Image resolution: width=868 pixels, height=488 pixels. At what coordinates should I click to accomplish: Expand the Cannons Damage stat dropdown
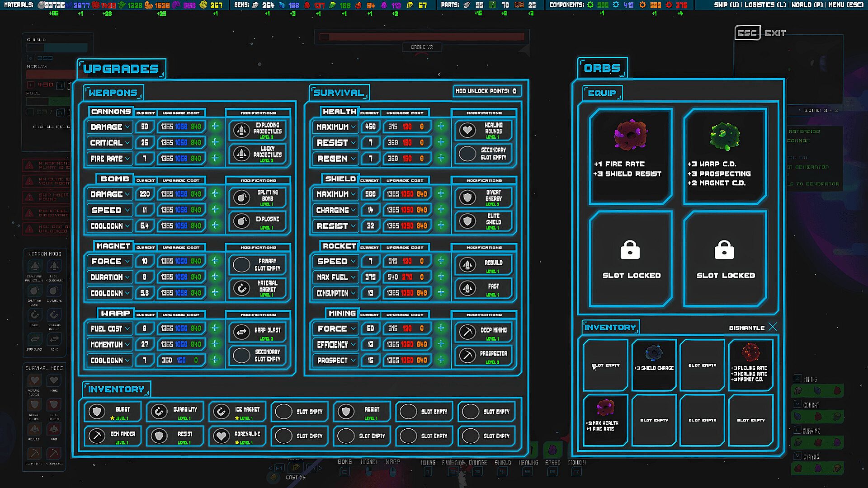coord(127,127)
